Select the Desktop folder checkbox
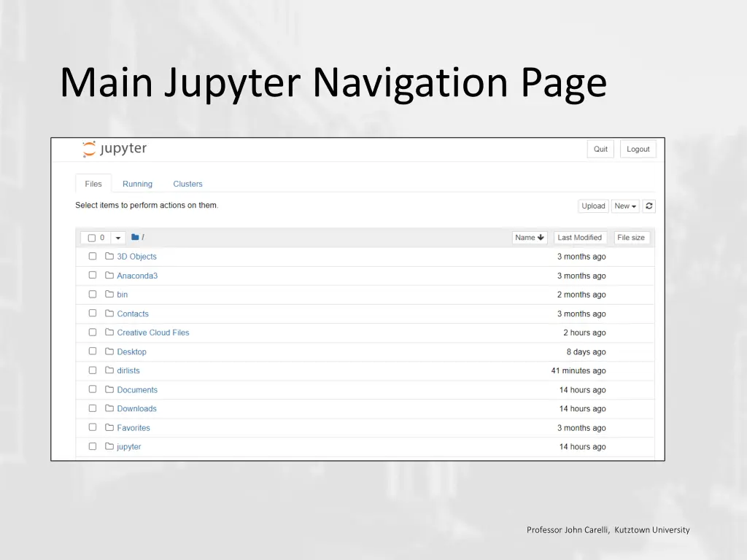 93,351
